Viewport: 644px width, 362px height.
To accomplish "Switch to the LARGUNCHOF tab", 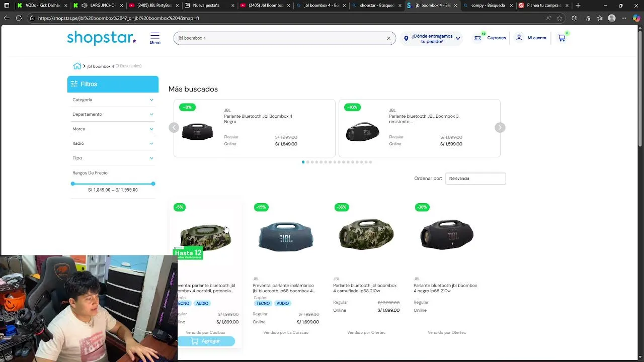I will (x=98, y=6).
